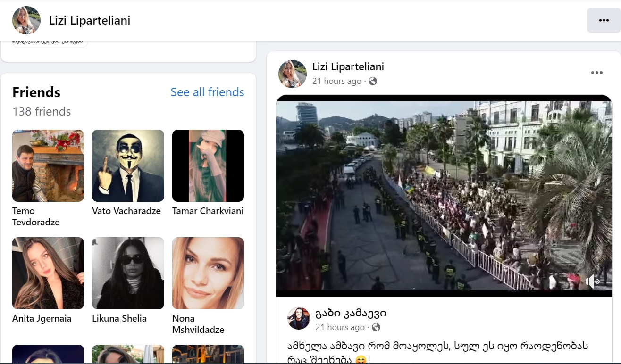Open the profile options three-dot menu in the header
This screenshot has width=621, height=364.
pos(604,20)
